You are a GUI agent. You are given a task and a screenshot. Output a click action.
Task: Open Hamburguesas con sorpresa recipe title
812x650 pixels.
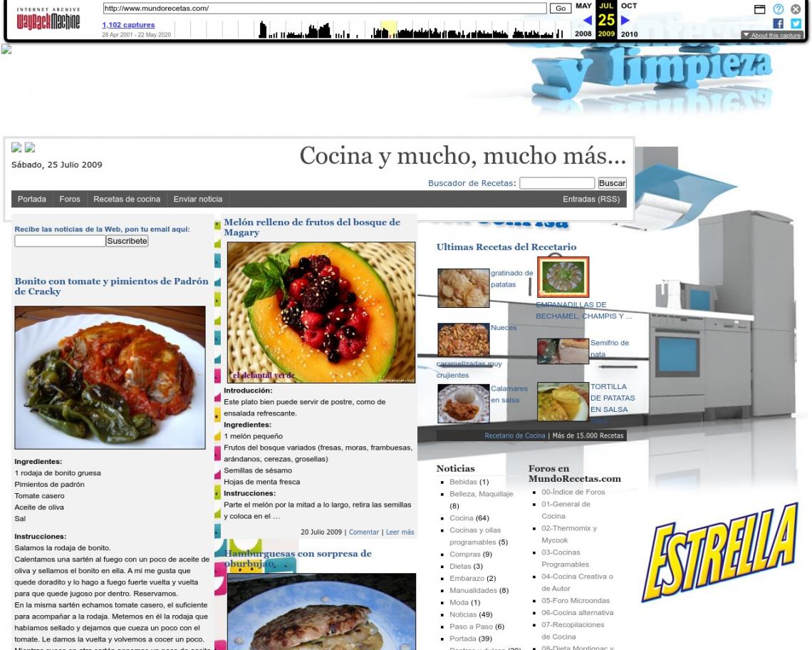click(298, 558)
